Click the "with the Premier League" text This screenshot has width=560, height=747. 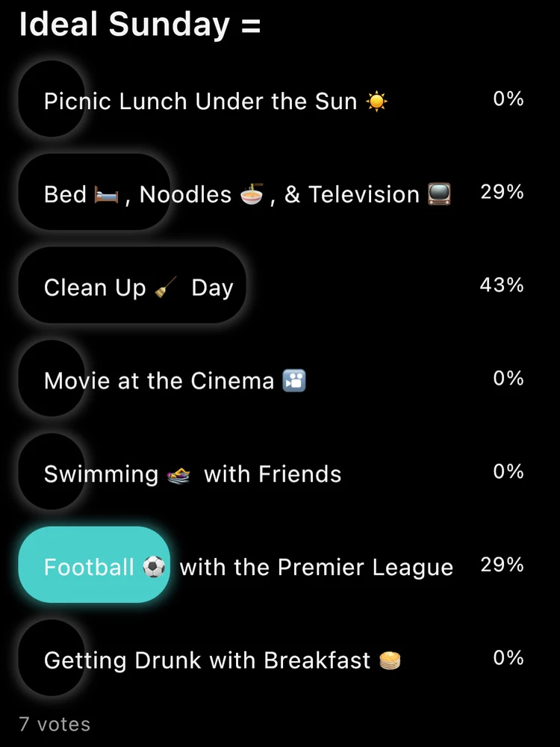click(317, 568)
